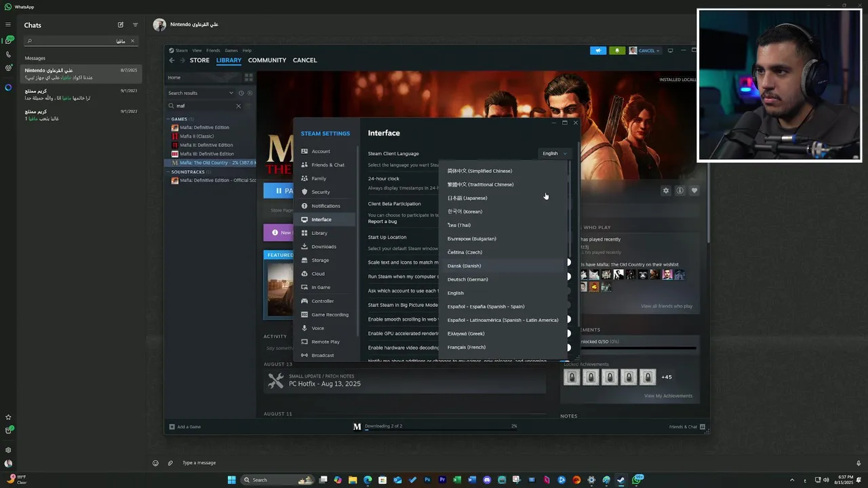The height and width of the screenshot is (488, 868).
Task: Go to Security settings section
Action: (325, 192)
